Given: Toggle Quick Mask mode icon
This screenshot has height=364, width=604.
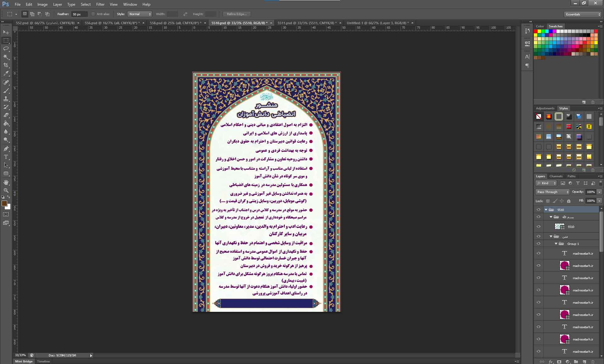Looking at the screenshot, I should click(6, 214).
